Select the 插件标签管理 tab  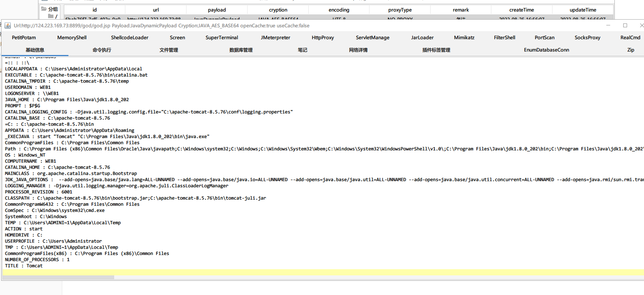[x=436, y=50]
